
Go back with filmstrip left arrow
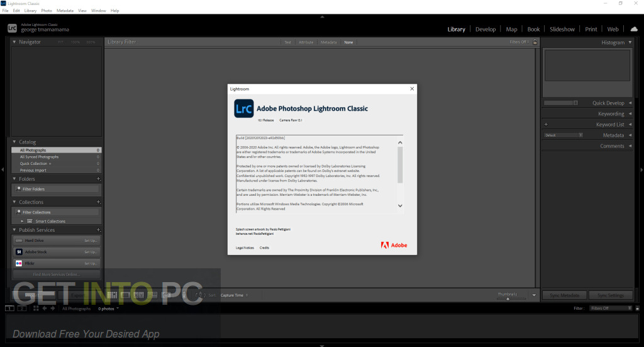(45, 308)
